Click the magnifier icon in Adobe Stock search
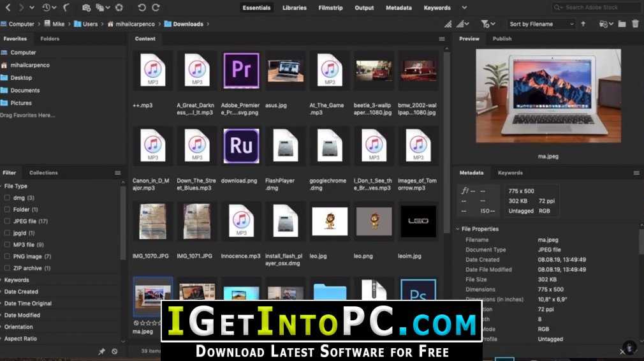The image size is (644, 361). pos(558,8)
